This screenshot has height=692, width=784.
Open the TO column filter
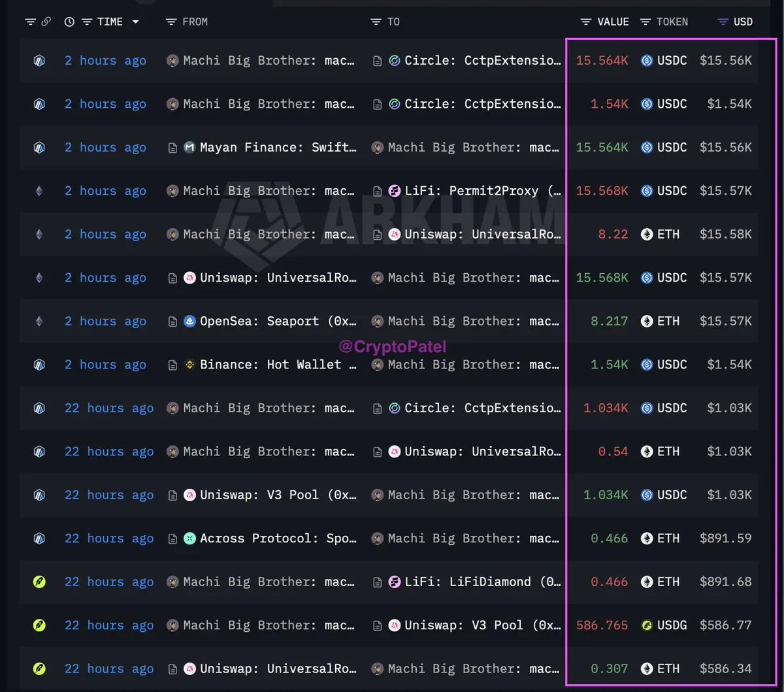coord(376,22)
